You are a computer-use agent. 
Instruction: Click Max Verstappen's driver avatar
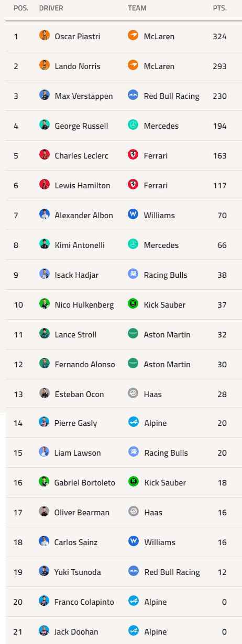45,95
